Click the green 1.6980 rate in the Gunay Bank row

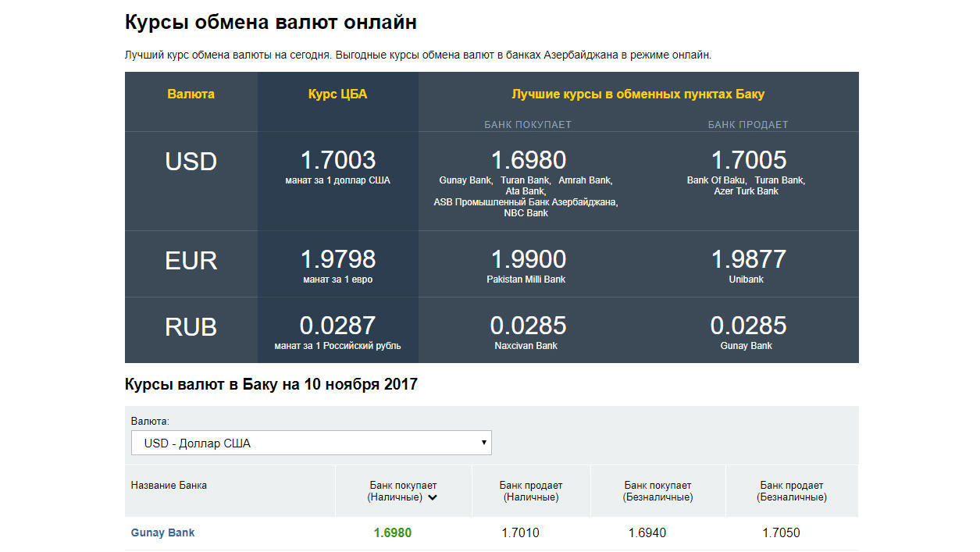click(x=392, y=533)
